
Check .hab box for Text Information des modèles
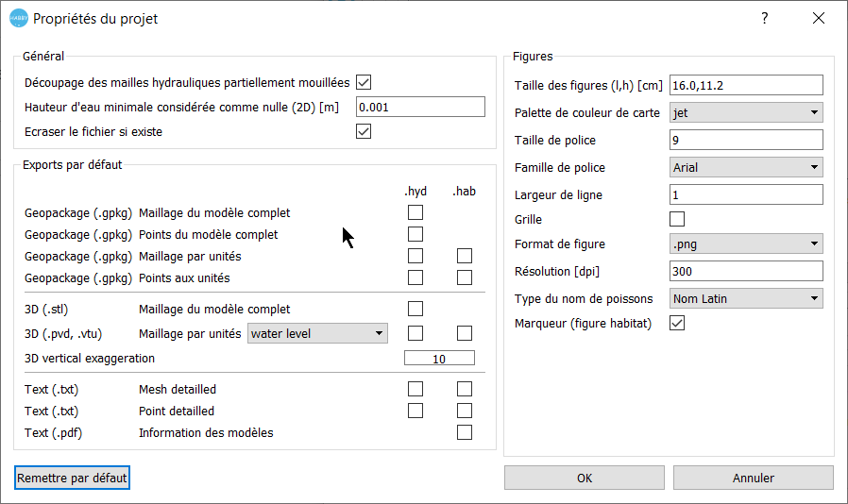click(x=465, y=432)
